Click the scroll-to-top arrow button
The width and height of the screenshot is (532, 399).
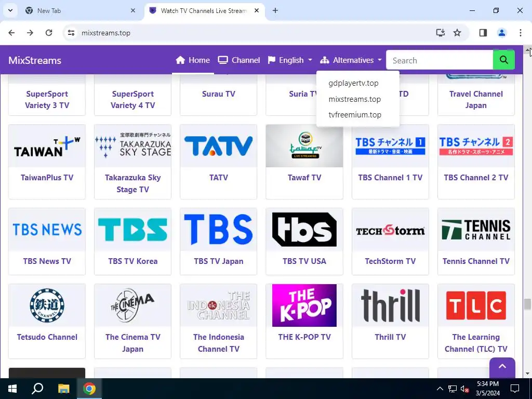click(x=502, y=367)
